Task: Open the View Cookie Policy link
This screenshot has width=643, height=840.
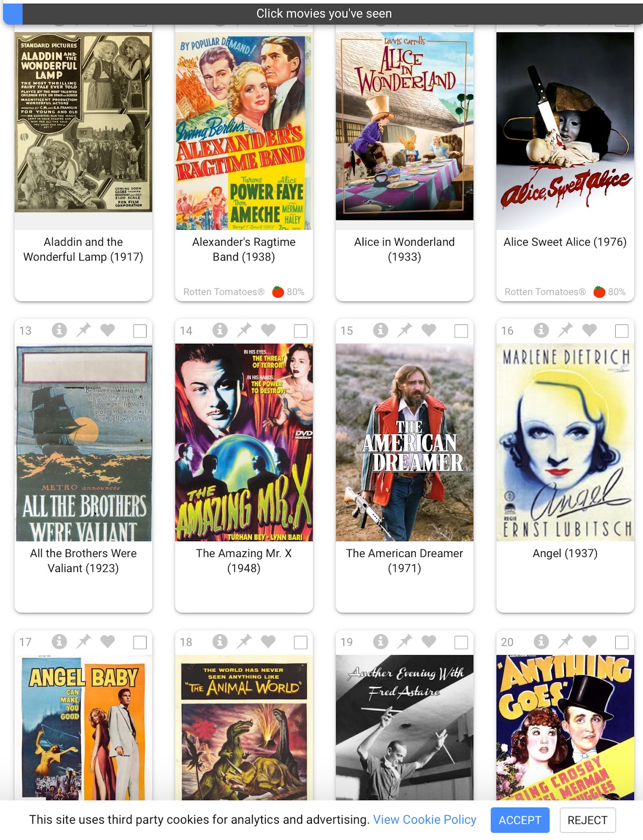Action: coord(425,820)
